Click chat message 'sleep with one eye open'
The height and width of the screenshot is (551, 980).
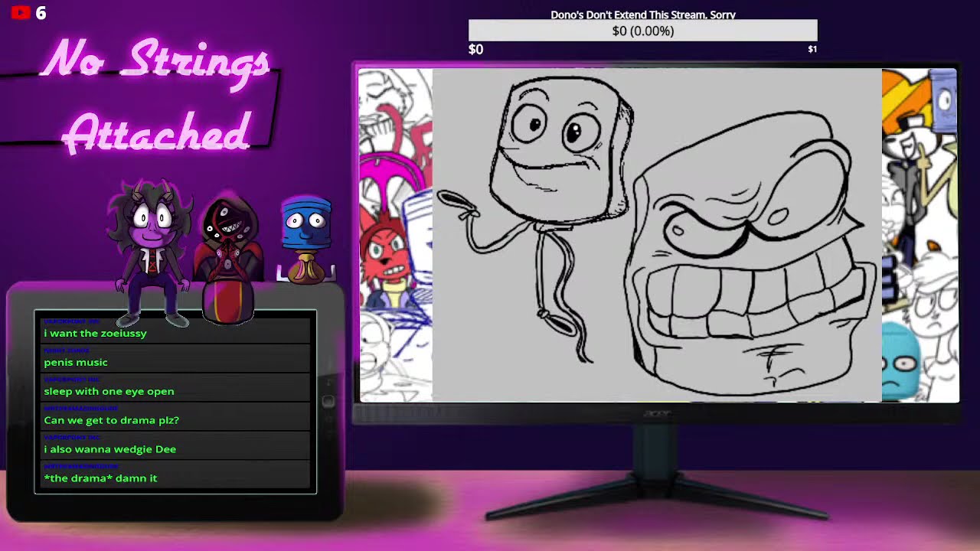109,391
